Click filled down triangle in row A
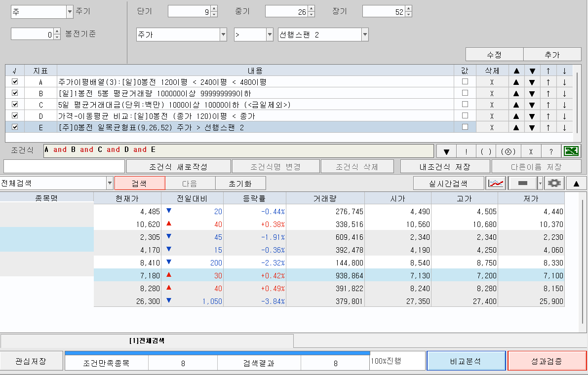 pyautogui.click(x=532, y=82)
